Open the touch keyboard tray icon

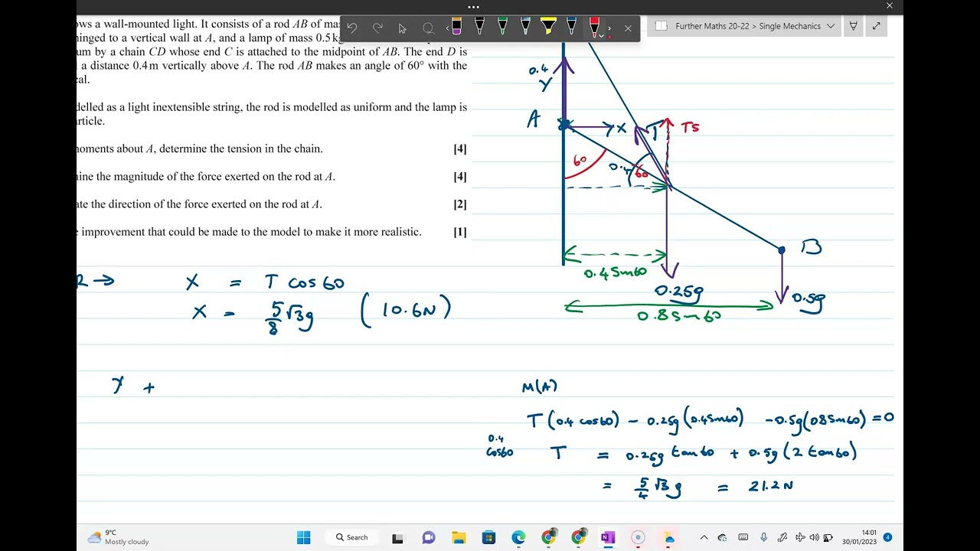[x=743, y=537]
